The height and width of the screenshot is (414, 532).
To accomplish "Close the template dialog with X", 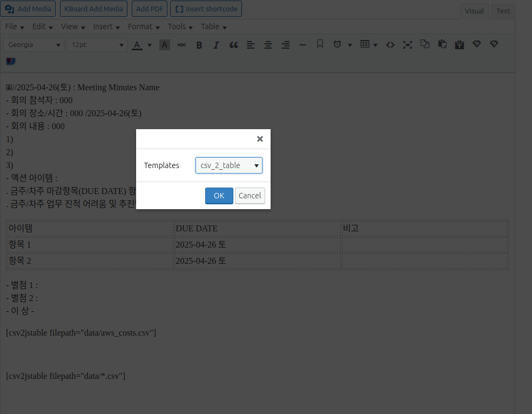I will pos(260,139).
